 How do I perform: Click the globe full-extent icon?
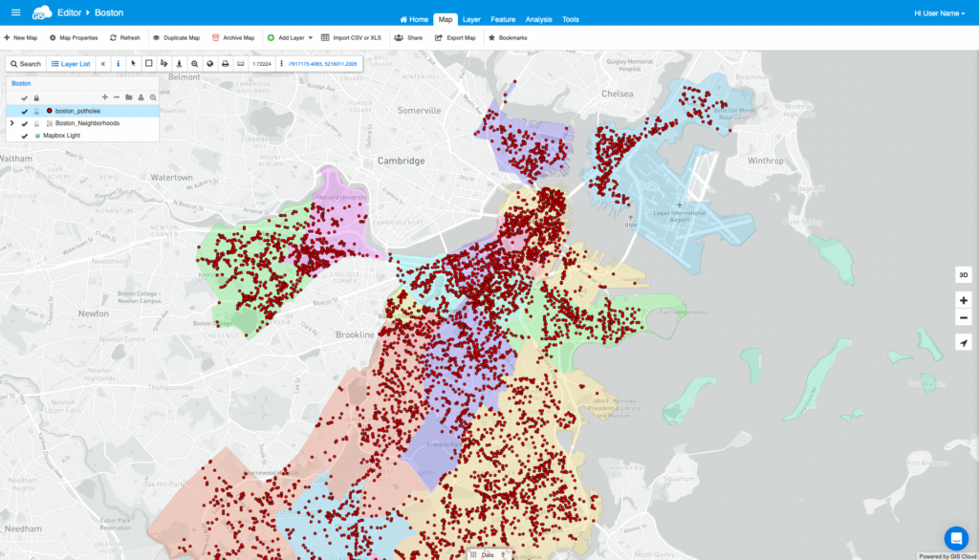[208, 63]
